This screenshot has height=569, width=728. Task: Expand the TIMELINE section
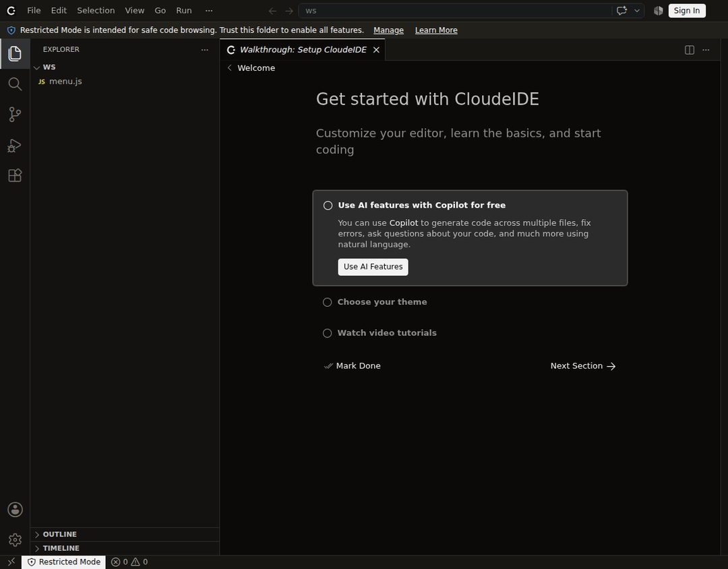(36, 549)
